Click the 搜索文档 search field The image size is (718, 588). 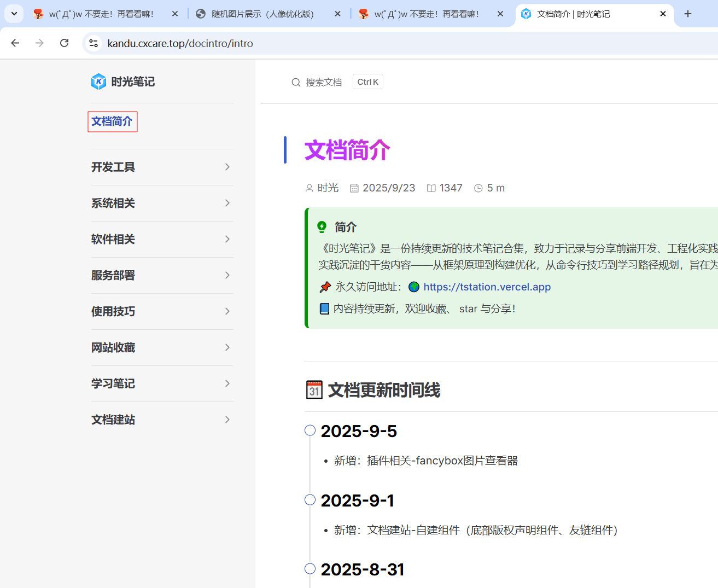[324, 82]
